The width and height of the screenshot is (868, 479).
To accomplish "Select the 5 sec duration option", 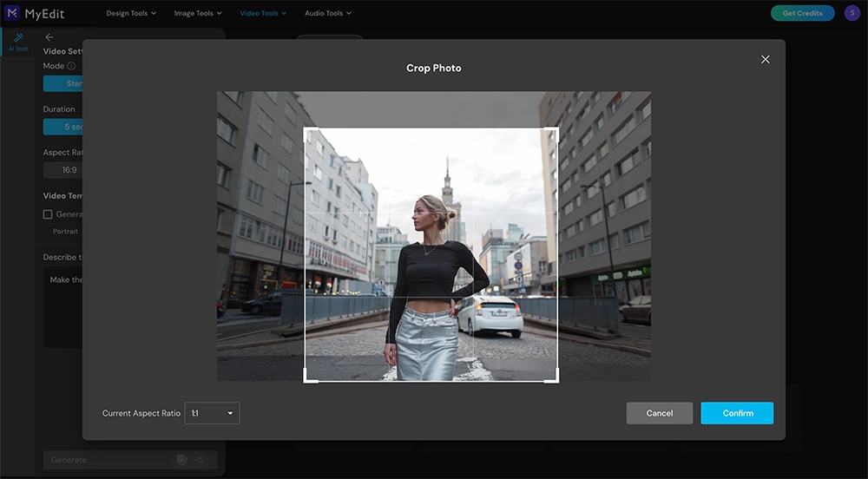I will click(62, 127).
